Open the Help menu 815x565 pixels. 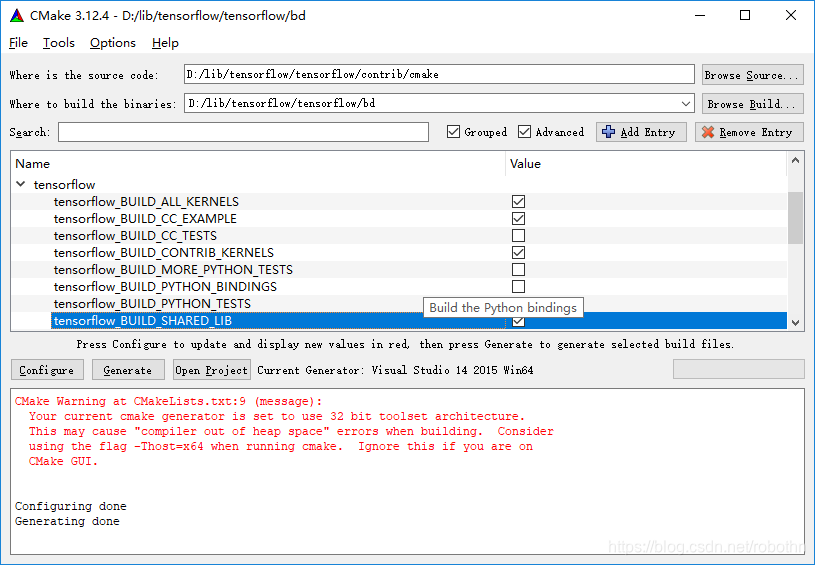point(165,43)
